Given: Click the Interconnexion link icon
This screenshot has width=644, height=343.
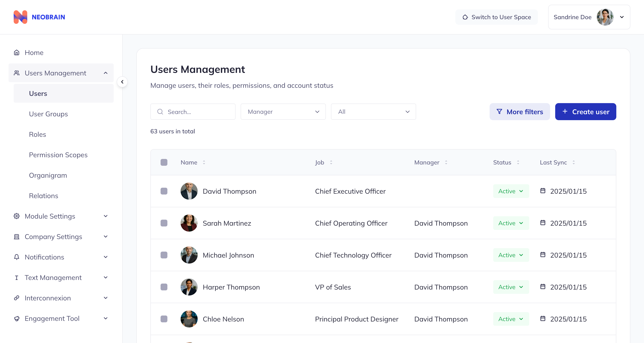Looking at the screenshot, I should 16,298.
